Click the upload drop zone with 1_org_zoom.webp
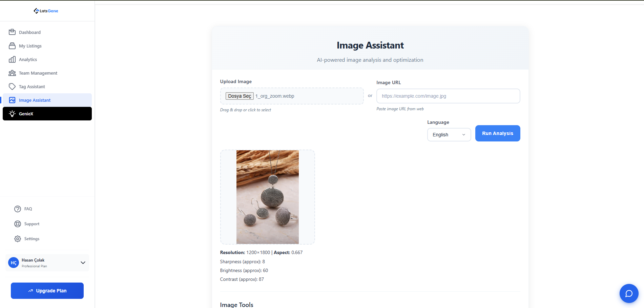Image resolution: width=644 pixels, height=308 pixels. pyautogui.click(x=292, y=96)
